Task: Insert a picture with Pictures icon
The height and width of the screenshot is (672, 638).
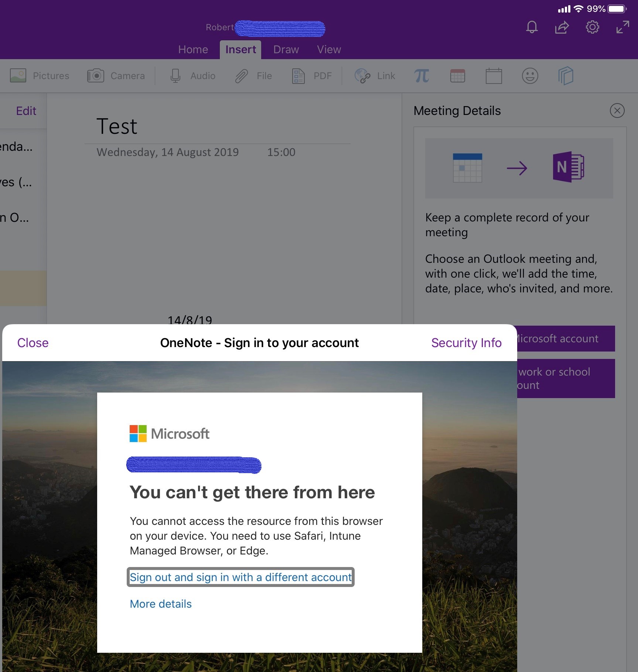Action: pos(18,75)
